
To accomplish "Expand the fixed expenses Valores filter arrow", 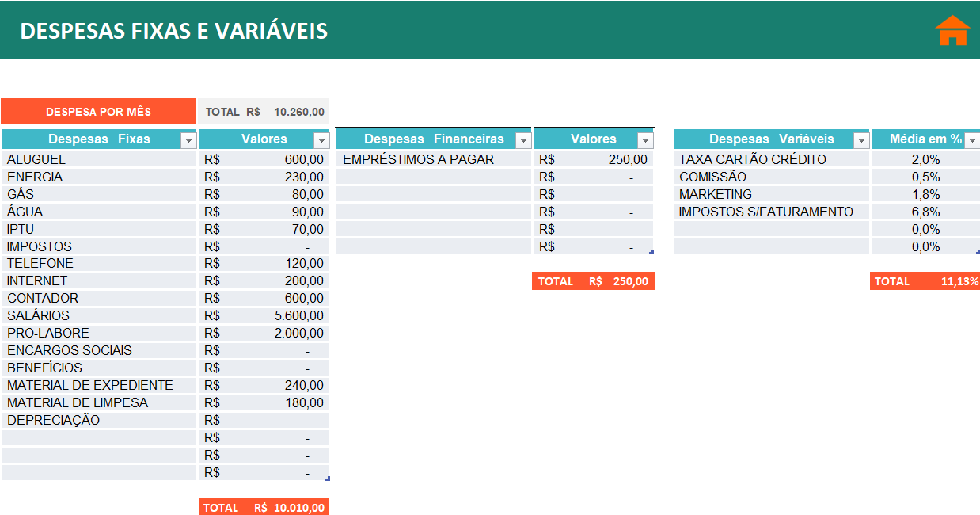I will pyautogui.click(x=321, y=140).
